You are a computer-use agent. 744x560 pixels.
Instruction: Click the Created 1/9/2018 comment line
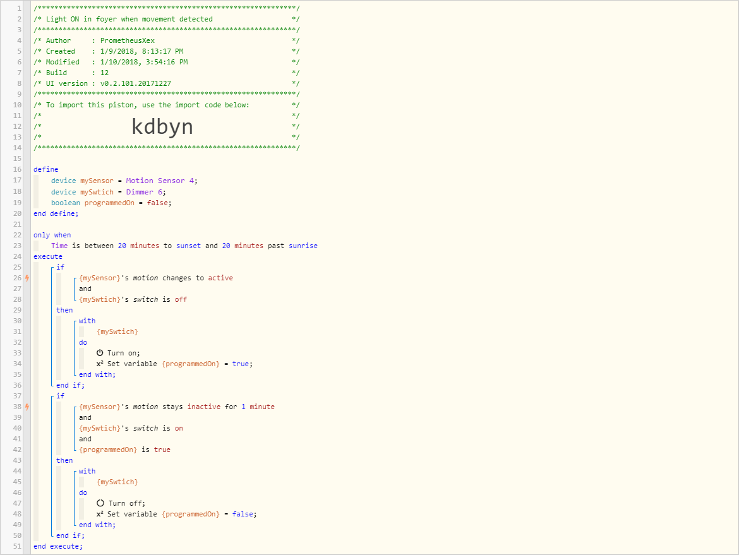pos(167,51)
